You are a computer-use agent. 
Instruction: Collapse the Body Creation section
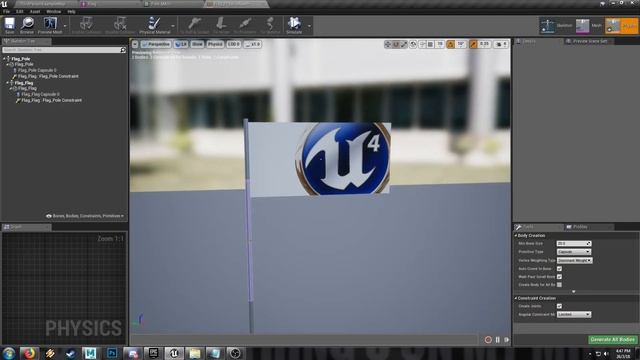(516, 236)
